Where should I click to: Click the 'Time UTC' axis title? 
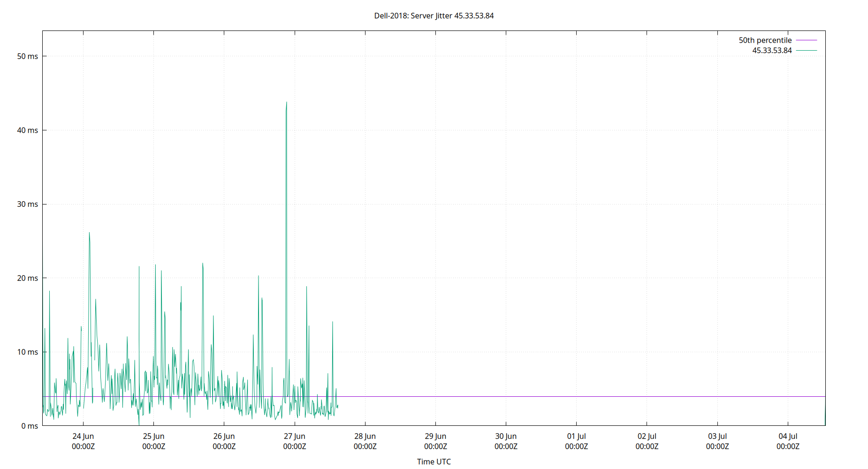(x=434, y=461)
